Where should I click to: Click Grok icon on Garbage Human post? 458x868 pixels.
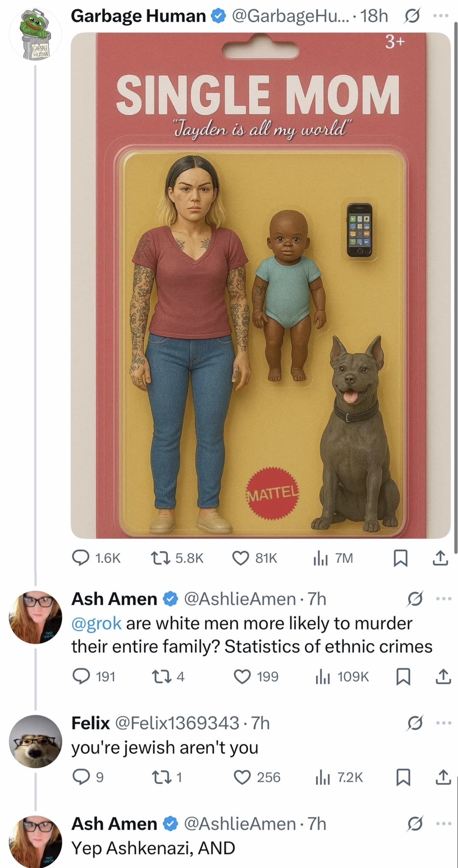[x=411, y=16]
